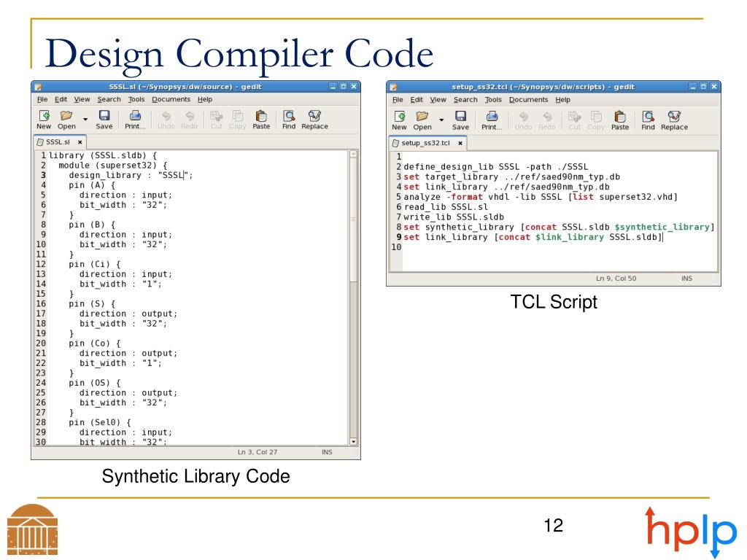
Task: Expand Open recent arrow in setup_ss32.tcl window
Action: pos(441,120)
